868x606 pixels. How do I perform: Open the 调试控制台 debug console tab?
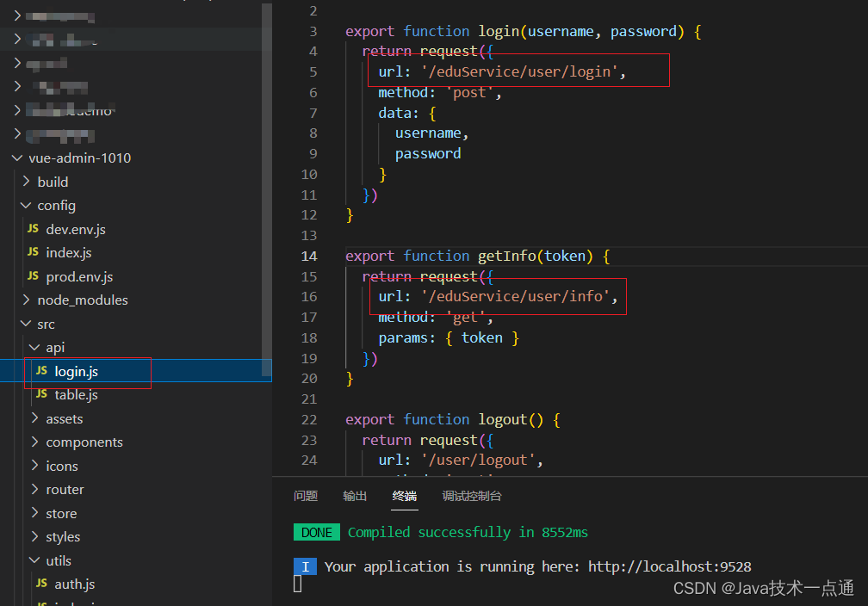[472, 496]
